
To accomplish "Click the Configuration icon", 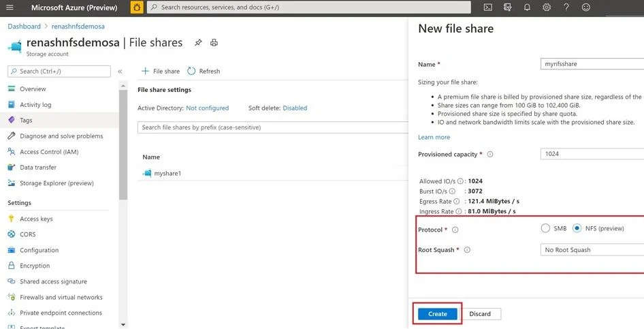I will tap(12, 250).
